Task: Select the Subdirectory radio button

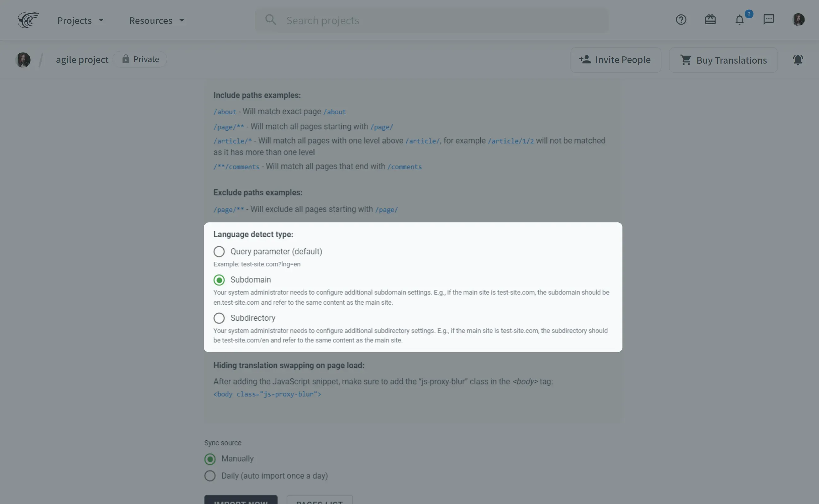Action: coord(219,318)
